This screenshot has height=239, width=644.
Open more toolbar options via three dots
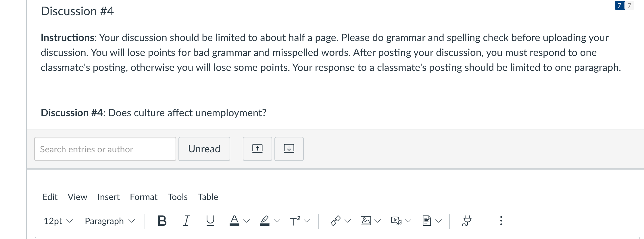(x=501, y=221)
